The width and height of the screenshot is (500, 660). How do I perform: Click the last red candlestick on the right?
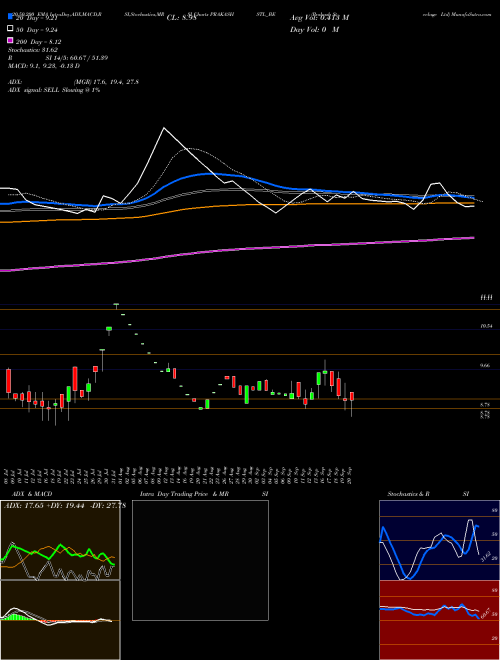(351, 396)
